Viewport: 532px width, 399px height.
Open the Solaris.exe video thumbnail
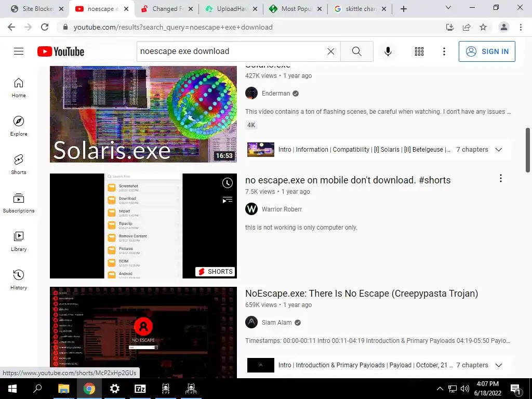coord(143,114)
